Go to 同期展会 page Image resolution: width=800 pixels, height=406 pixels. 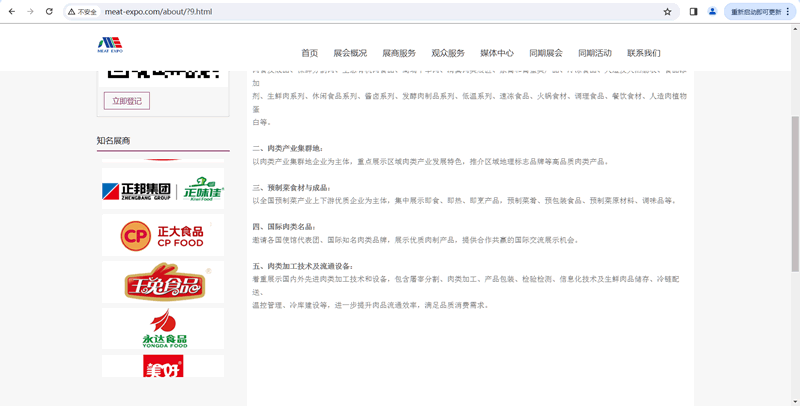pos(546,53)
